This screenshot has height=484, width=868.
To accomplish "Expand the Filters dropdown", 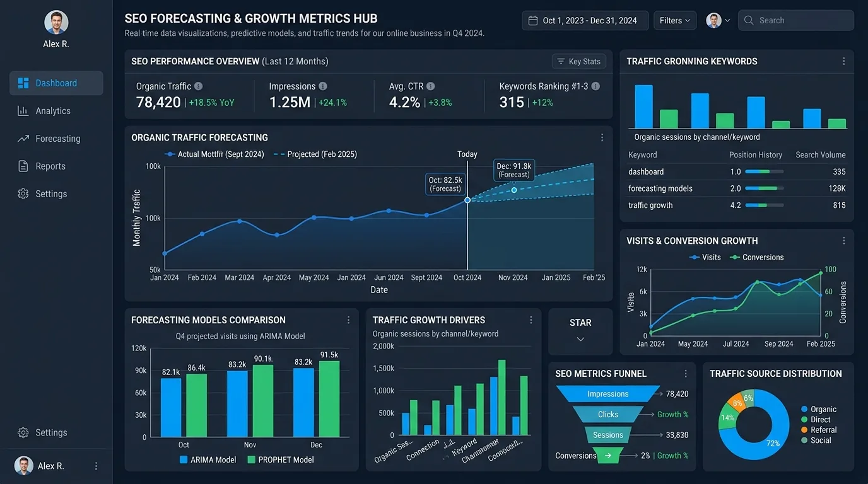I will [675, 21].
